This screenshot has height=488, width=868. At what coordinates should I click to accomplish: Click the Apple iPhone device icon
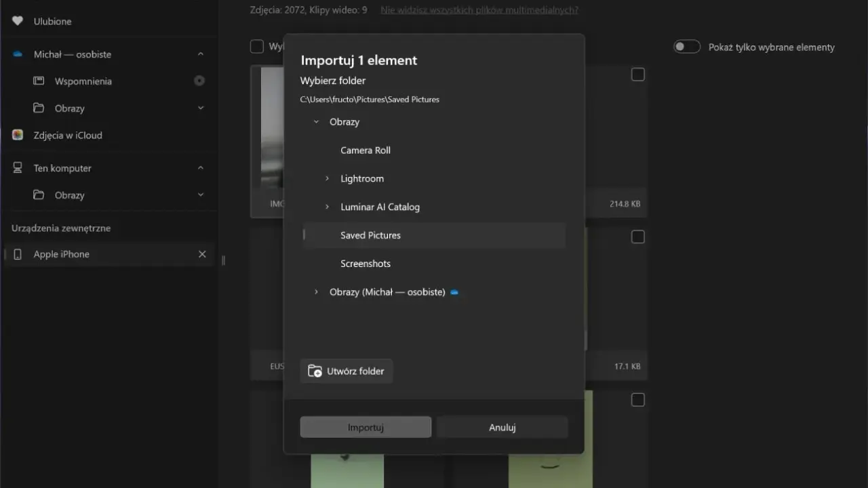(18, 254)
